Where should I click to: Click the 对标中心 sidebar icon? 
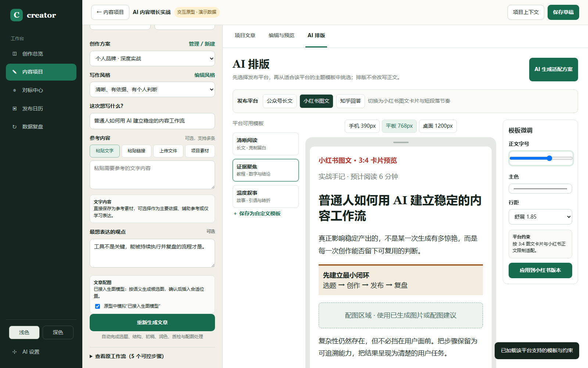[x=15, y=90]
